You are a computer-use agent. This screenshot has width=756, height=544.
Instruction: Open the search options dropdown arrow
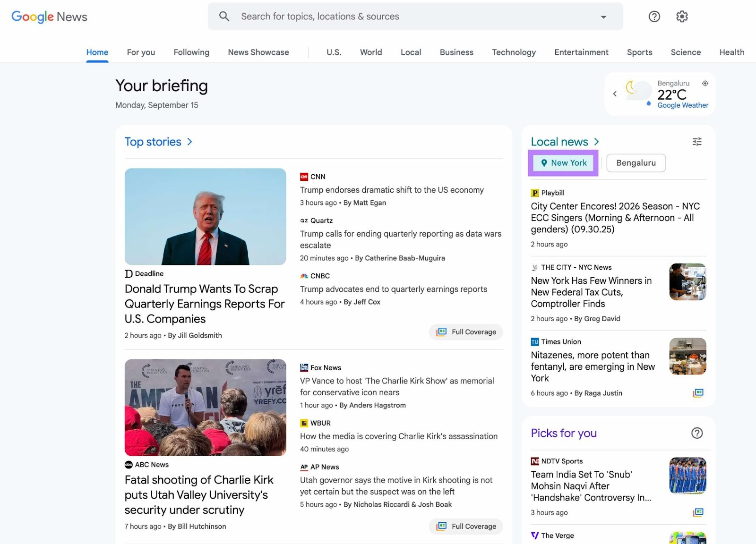pyautogui.click(x=603, y=17)
